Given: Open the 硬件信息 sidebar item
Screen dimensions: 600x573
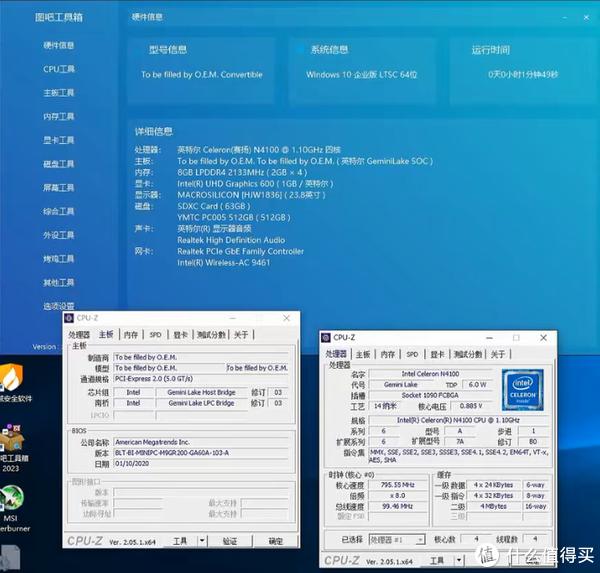Looking at the screenshot, I should click(x=59, y=46).
